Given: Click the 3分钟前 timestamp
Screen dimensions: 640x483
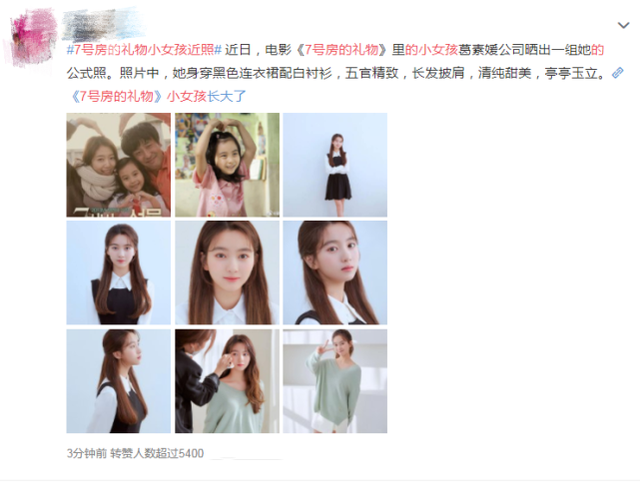Looking at the screenshot, I should (x=87, y=453).
